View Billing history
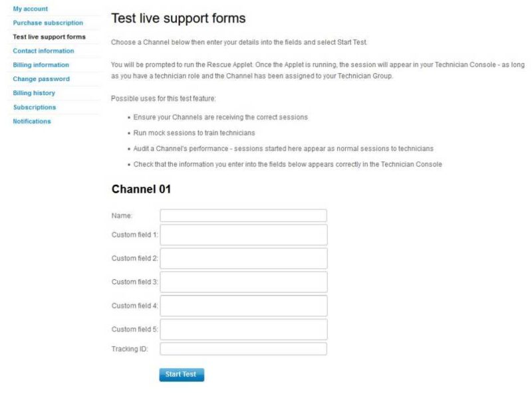 tap(34, 93)
